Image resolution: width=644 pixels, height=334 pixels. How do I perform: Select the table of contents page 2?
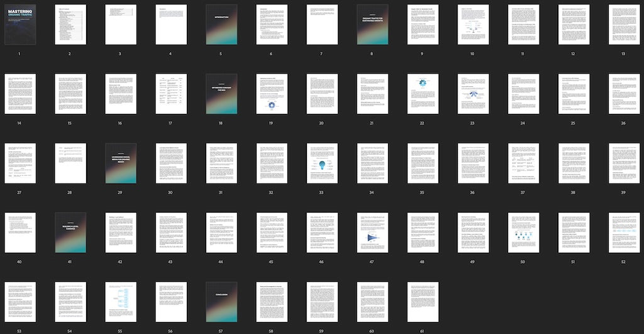pos(70,25)
